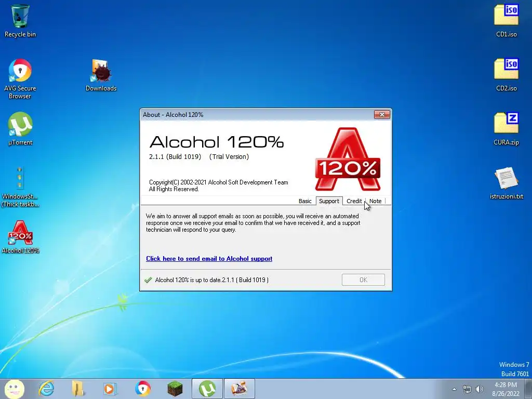The image size is (532, 399).
Task: Open the Minecraft grass block taskbar icon
Action: point(175,389)
